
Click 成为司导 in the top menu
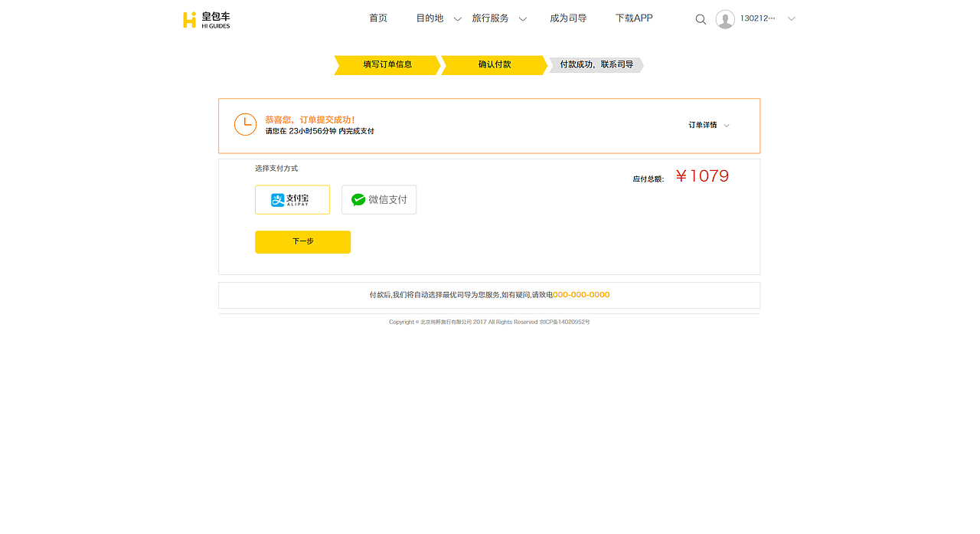pos(568,18)
